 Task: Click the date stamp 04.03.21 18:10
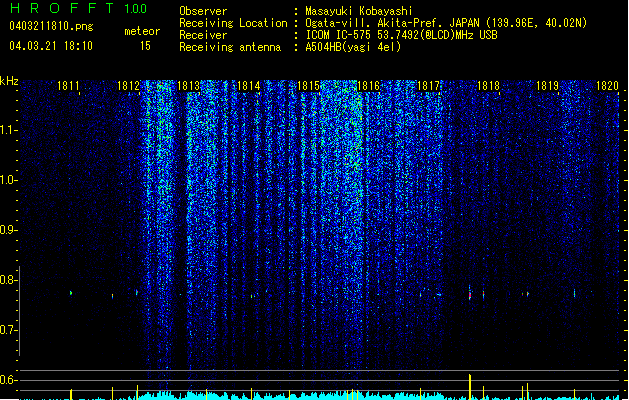coord(51,46)
